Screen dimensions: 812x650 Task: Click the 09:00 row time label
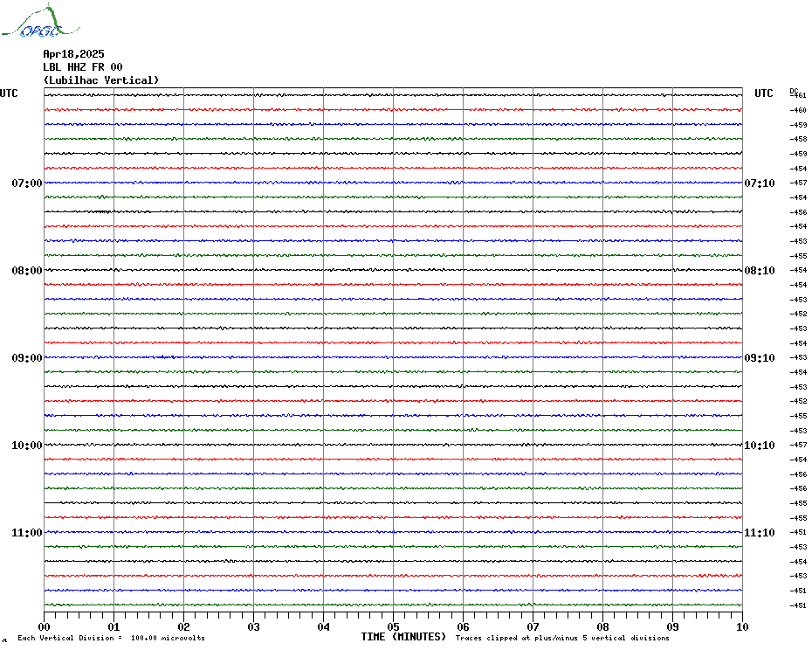pos(27,358)
